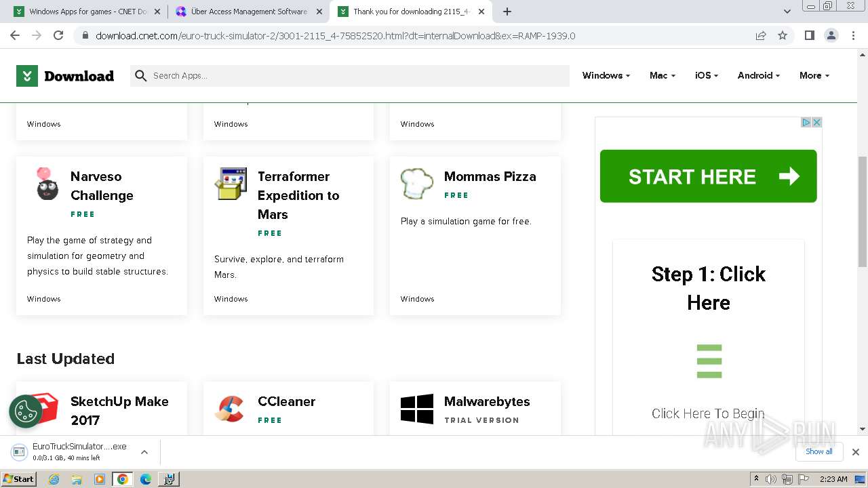The width and height of the screenshot is (868, 488).
Task: Open Internet Explorer from taskbar
Action: 54,479
